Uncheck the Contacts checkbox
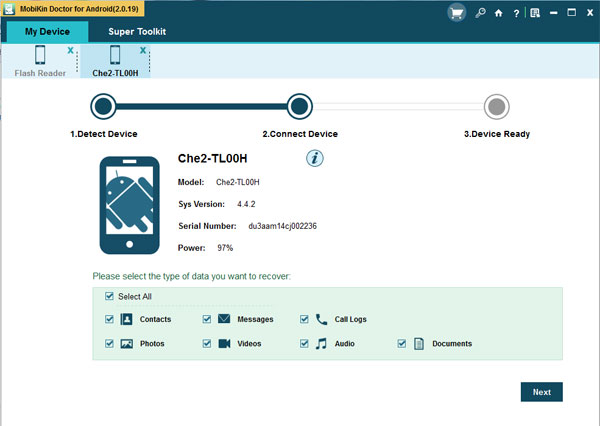Screen dimensions: 600x426 [109, 319]
